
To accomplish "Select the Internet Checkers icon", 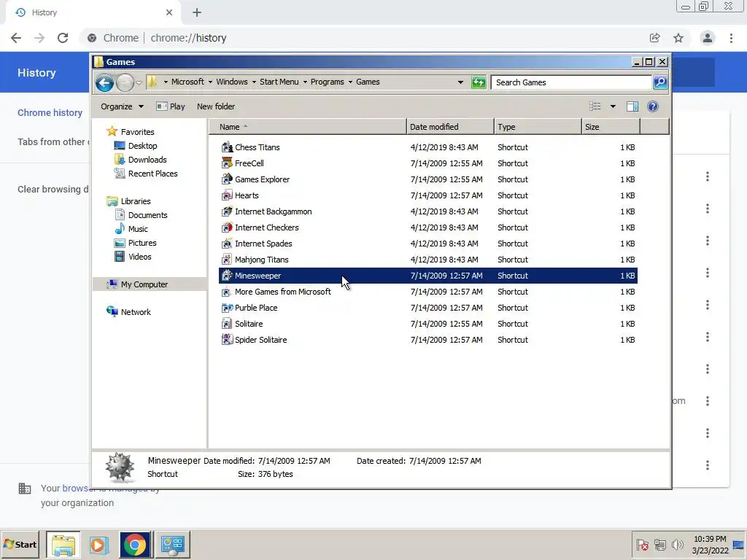I will pos(227,227).
